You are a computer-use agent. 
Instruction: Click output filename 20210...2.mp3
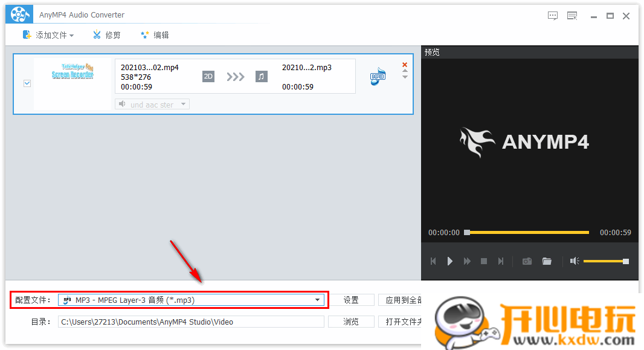click(307, 67)
